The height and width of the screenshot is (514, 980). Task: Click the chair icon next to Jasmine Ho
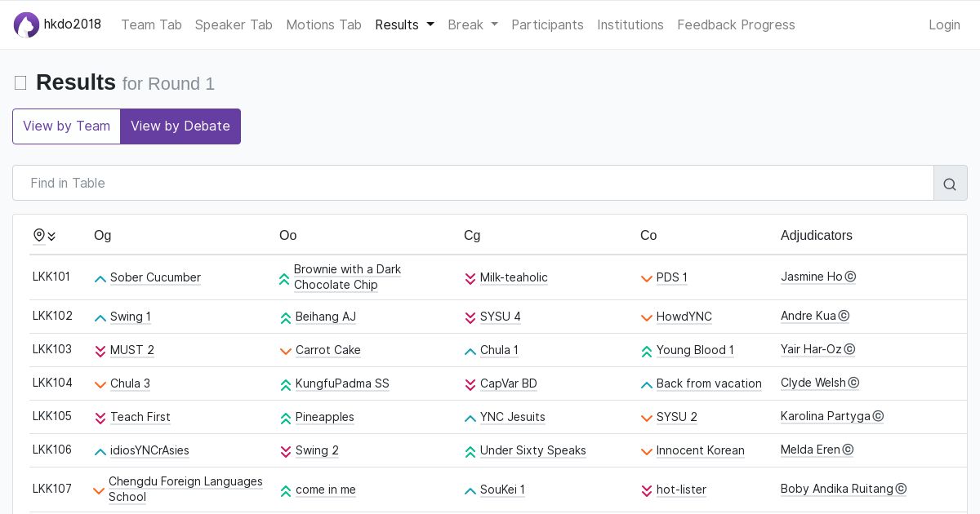850,277
